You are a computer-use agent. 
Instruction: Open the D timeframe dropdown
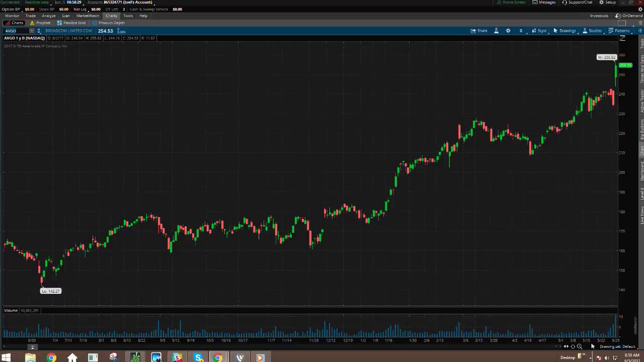click(521, 31)
